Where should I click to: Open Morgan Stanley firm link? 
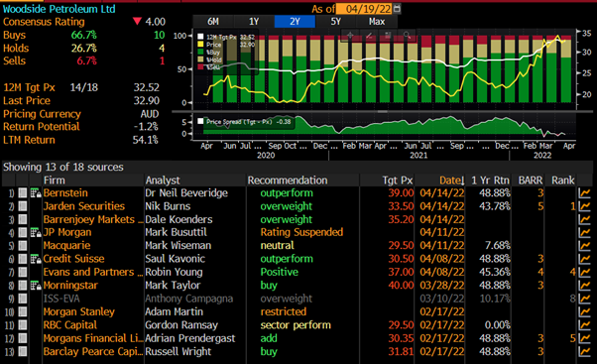[x=78, y=311]
